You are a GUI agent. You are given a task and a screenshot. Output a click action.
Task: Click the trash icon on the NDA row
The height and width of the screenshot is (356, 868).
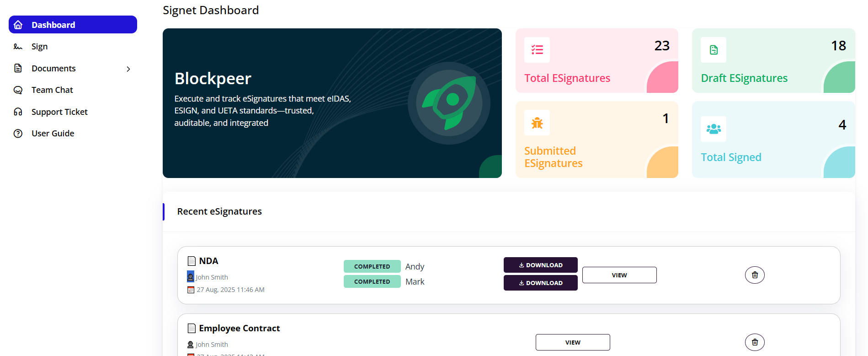(x=755, y=275)
